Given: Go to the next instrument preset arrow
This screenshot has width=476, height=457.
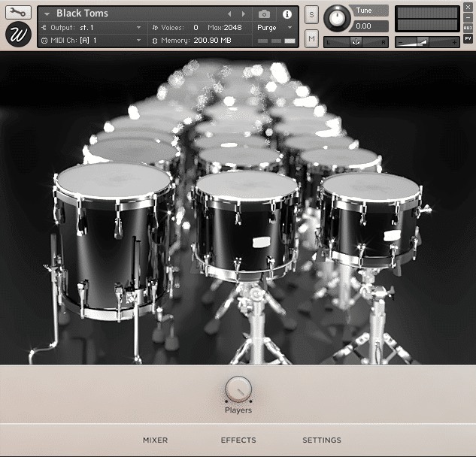Looking at the screenshot, I should (x=243, y=14).
